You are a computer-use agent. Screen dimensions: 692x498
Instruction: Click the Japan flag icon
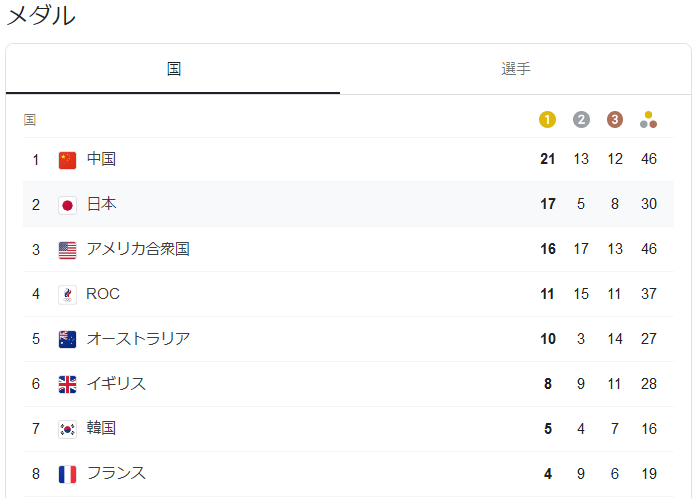point(67,205)
